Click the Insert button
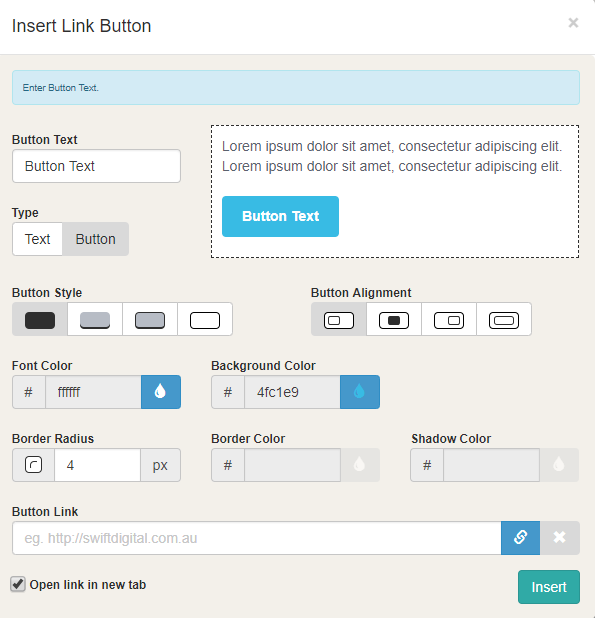Viewport: 595px width, 618px height. click(x=549, y=587)
